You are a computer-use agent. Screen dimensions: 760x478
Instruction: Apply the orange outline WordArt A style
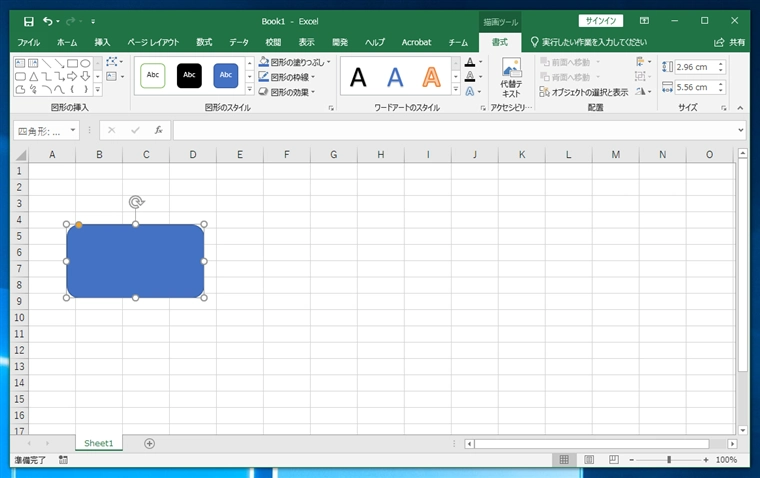click(431, 77)
